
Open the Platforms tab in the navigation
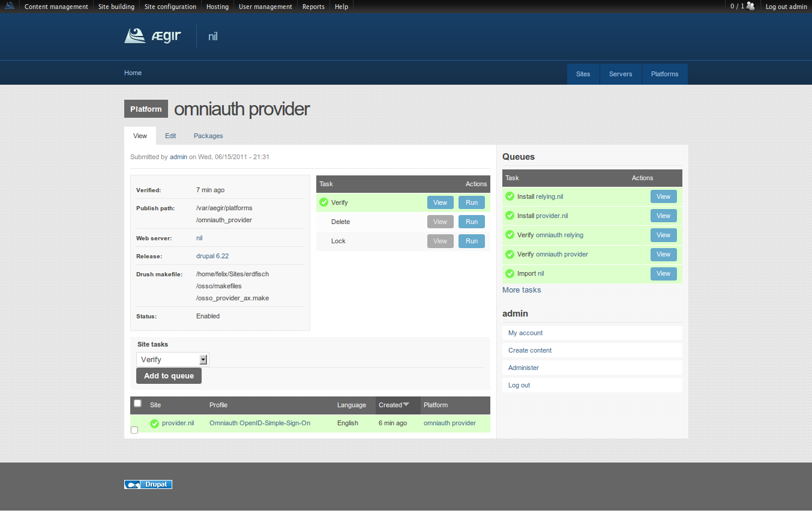coord(664,74)
